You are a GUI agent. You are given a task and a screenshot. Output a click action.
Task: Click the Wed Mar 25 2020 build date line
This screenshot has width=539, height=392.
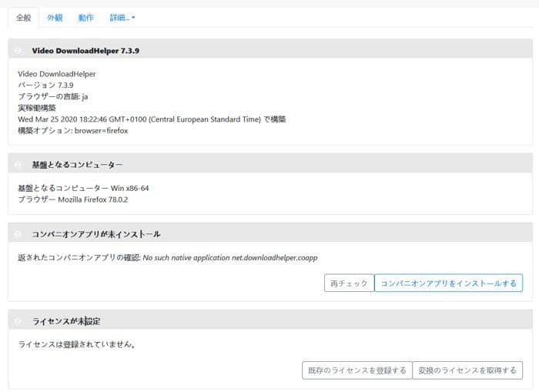(x=152, y=119)
